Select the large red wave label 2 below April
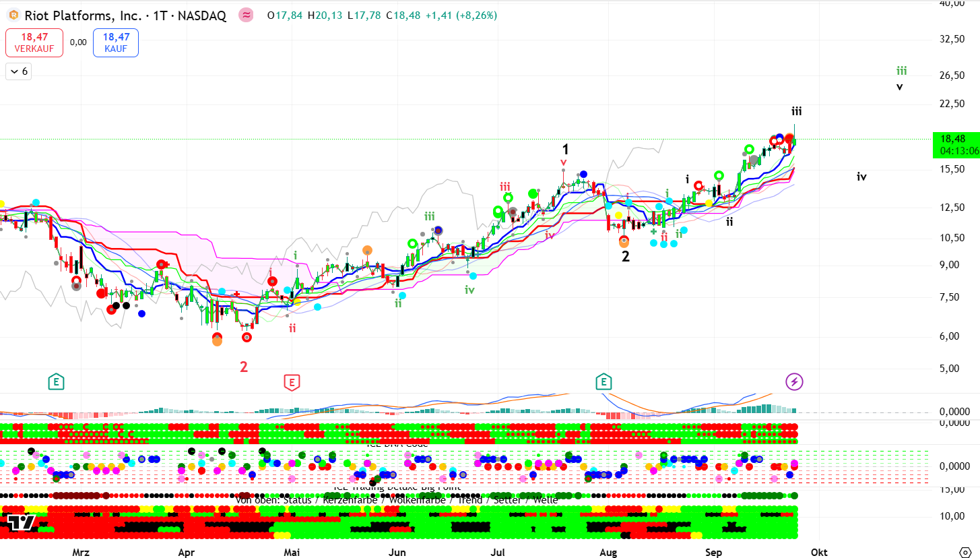 pos(244,367)
